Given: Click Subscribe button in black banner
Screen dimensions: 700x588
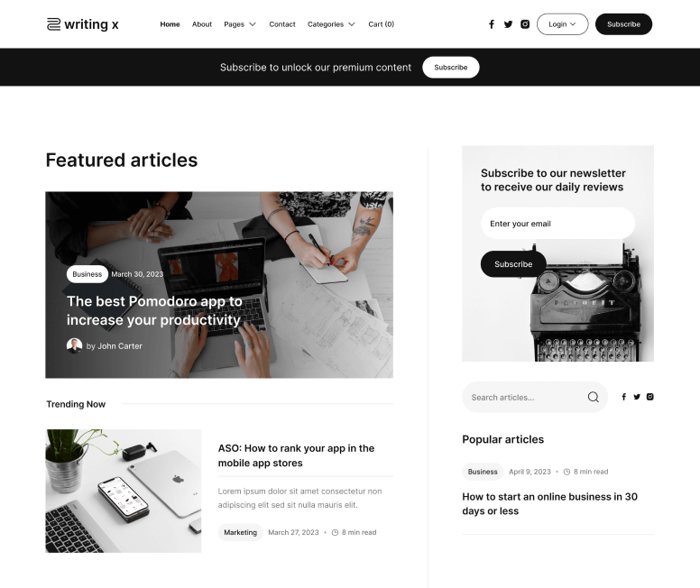Looking at the screenshot, I should pyautogui.click(x=450, y=68).
